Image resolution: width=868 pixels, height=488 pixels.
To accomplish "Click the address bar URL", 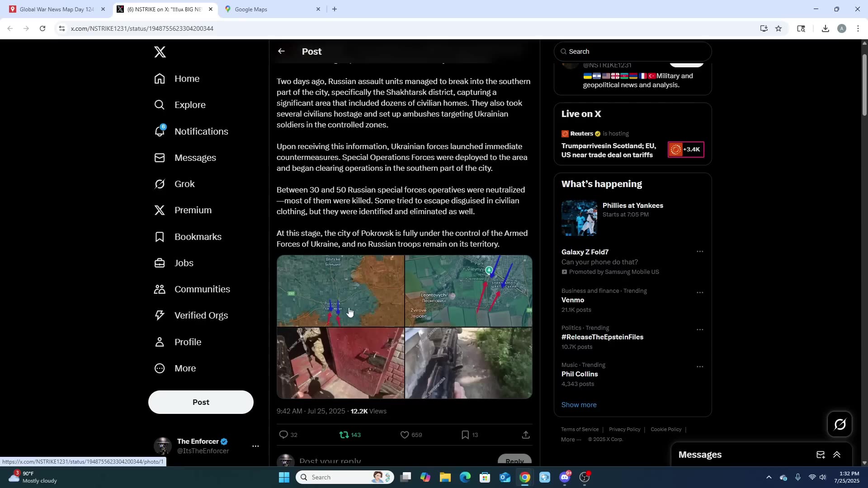I will click(142, 28).
